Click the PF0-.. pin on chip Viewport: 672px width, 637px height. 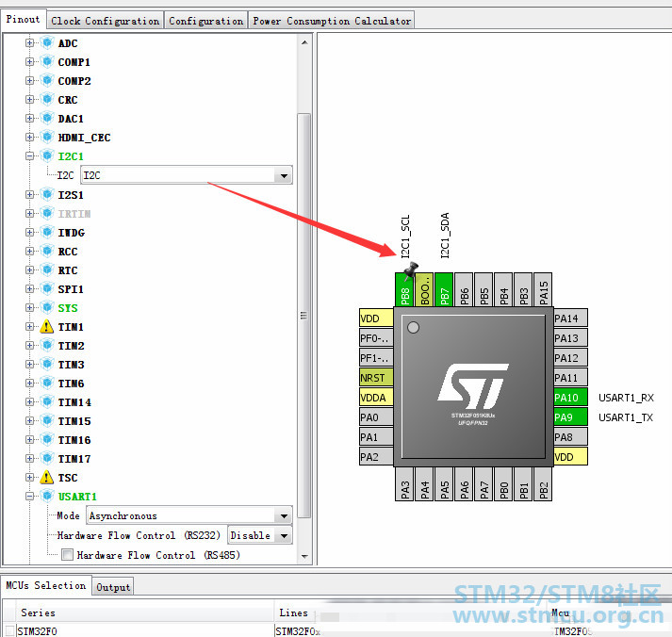click(376, 338)
